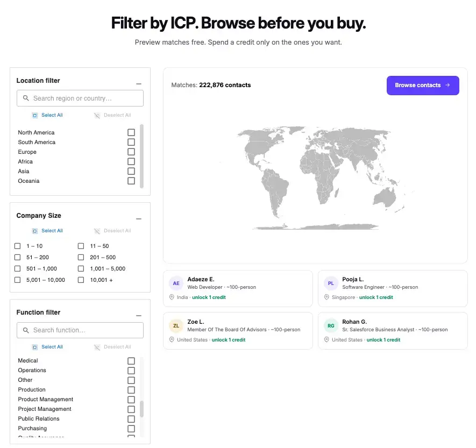Unlock Pooja L. contact for 1 credit
Image resolution: width=476 pixels, height=448 pixels.
point(376,297)
